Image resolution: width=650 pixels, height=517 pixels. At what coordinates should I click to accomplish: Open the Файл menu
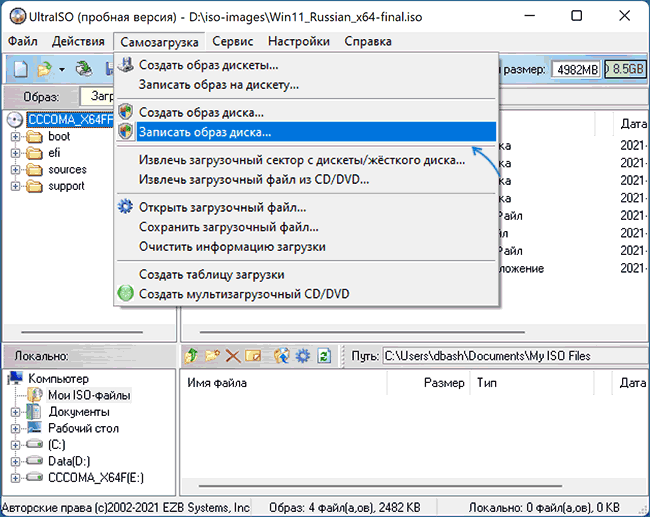[23, 41]
